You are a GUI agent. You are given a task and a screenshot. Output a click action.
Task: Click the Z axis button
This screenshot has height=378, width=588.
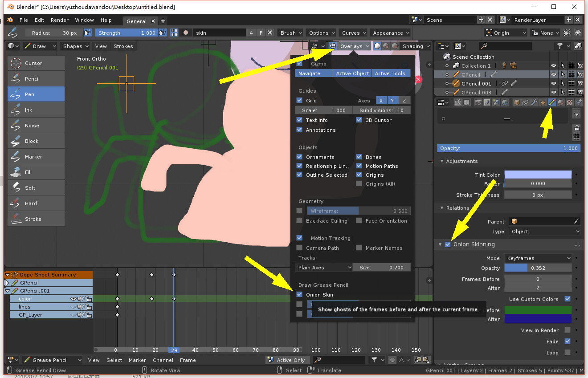[x=404, y=101]
